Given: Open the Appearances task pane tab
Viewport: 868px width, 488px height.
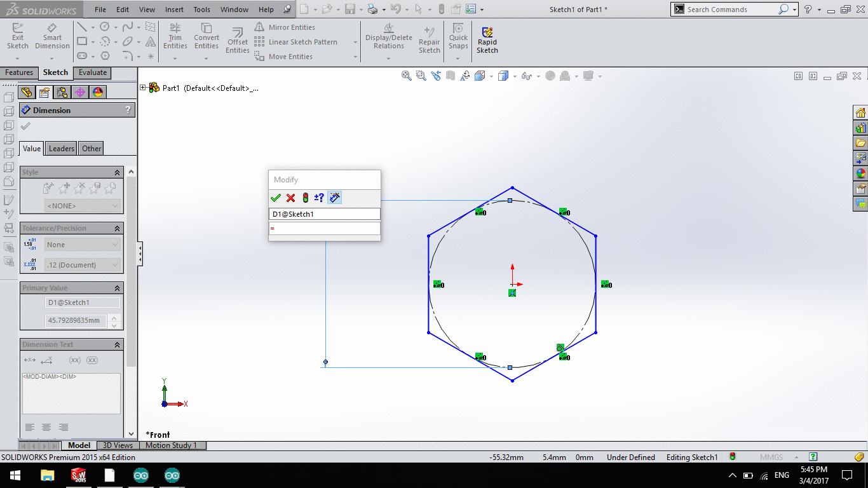Looking at the screenshot, I should [x=860, y=173].
